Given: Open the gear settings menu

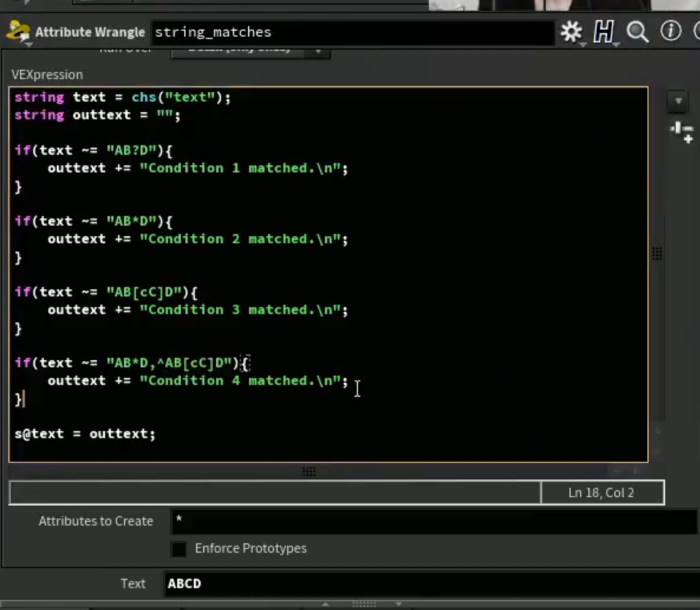Looking at the screenshot, I should click(x=571, y=32).
